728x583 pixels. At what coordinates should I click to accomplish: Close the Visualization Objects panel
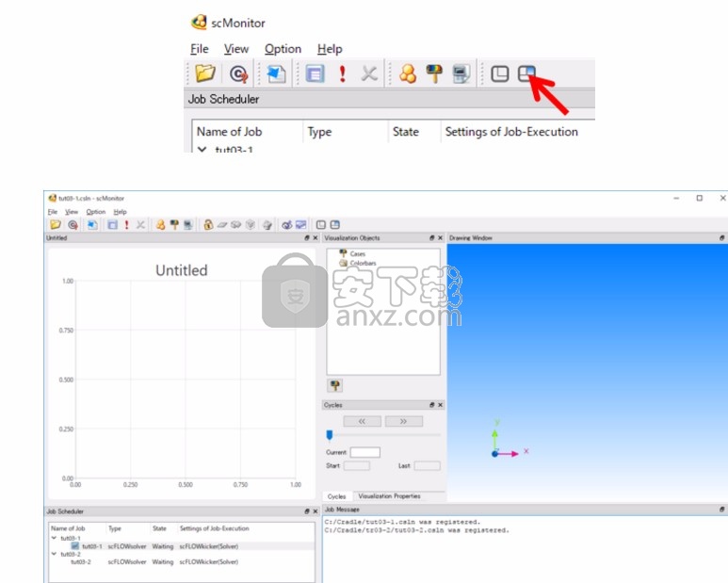(440, 237)
